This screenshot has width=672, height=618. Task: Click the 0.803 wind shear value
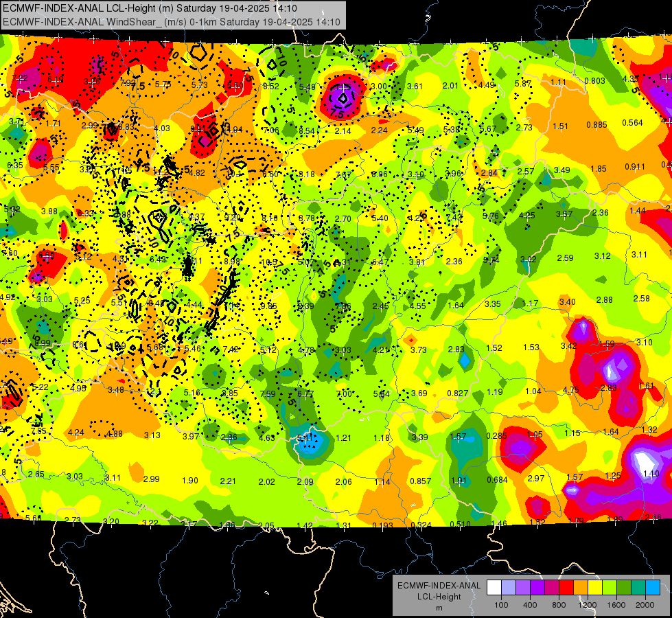click(595, 80)
